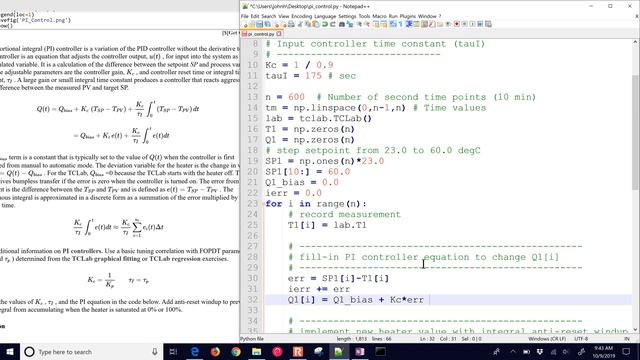Click the Save All icon in toolbar
This screenshot has width=640, height=360.
267,24
